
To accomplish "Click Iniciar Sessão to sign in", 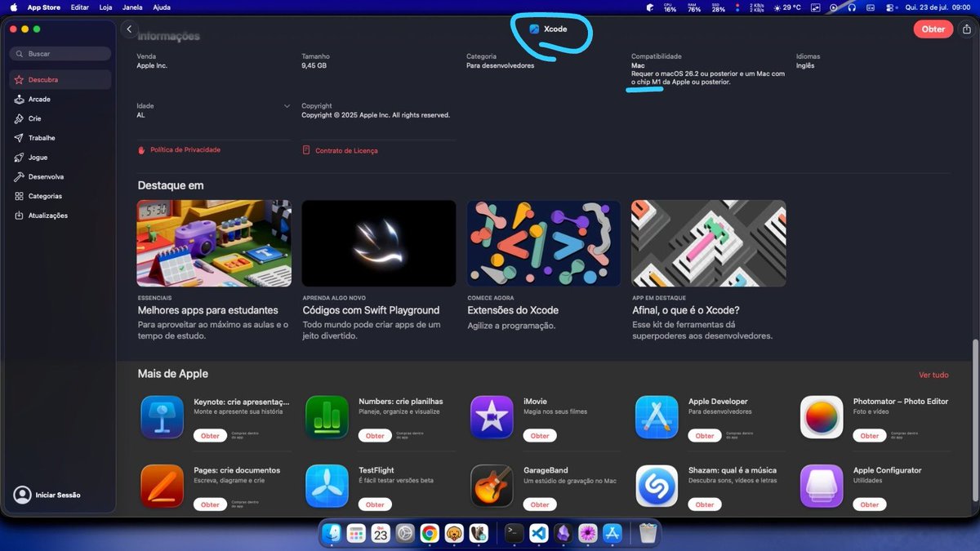I will point(47,495).
